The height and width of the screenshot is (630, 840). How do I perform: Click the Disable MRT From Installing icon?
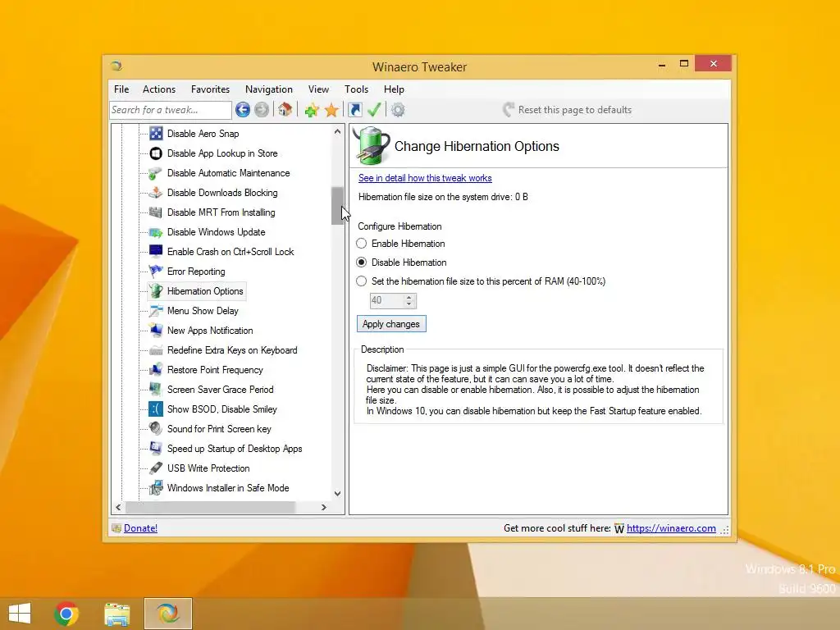point(156,212)
